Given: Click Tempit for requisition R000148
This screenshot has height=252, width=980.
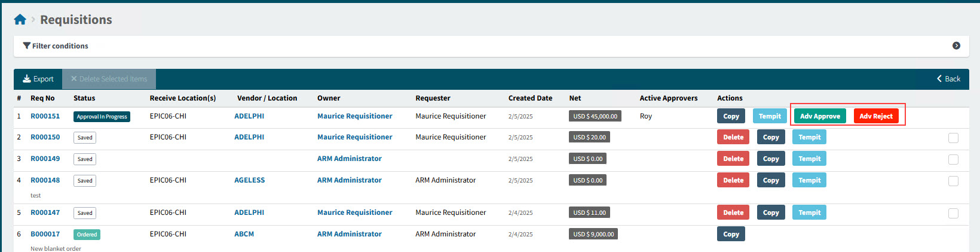Looking at the screenshot, I should pyautogui.click(x=809, y=180).
